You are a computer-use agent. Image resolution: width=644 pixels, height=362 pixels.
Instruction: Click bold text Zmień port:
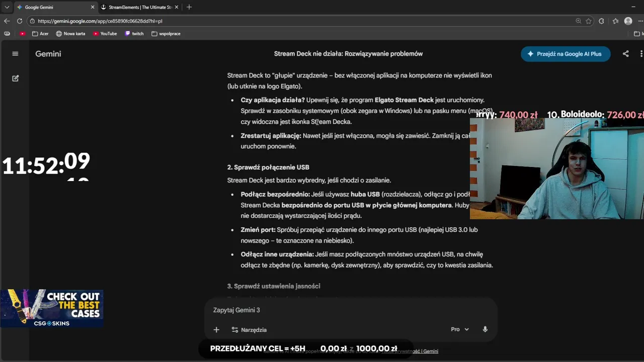pos(258,230)
